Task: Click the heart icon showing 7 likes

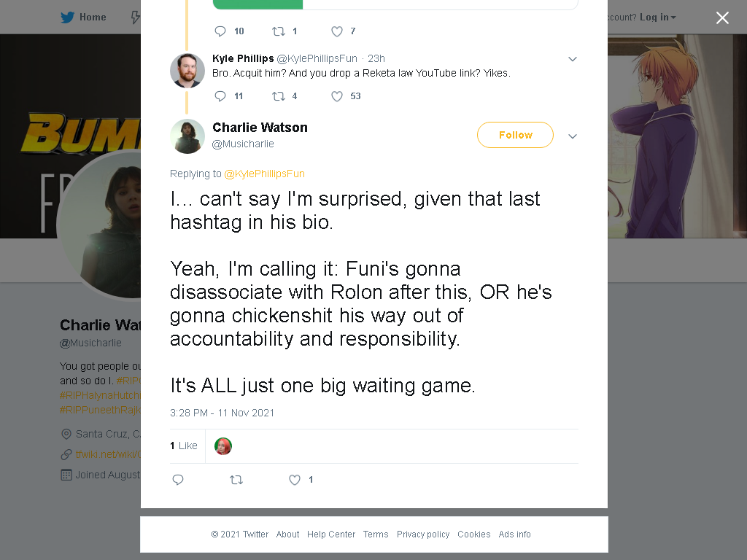Action: [x=337, y=31]
